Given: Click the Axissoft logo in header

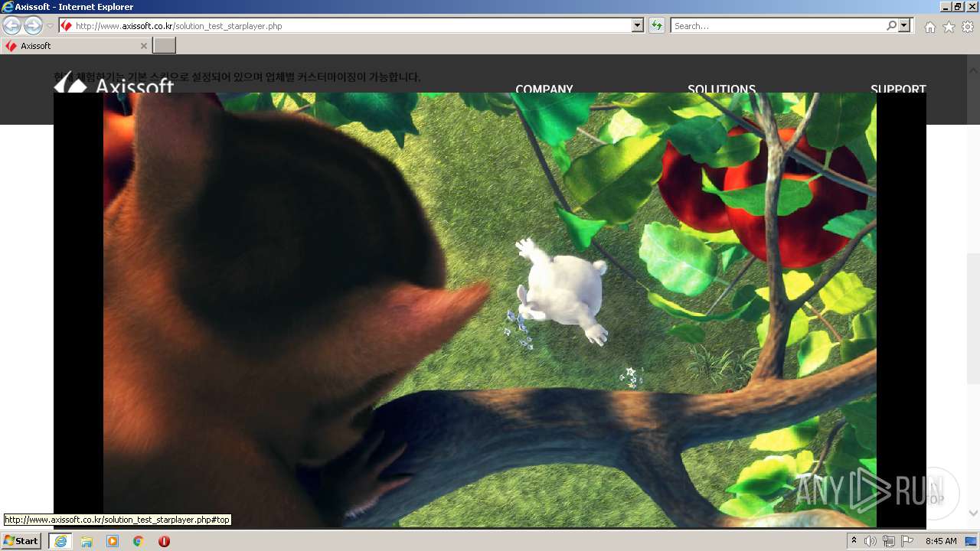Looking at the screenshot, I should [x=114, y=85].
